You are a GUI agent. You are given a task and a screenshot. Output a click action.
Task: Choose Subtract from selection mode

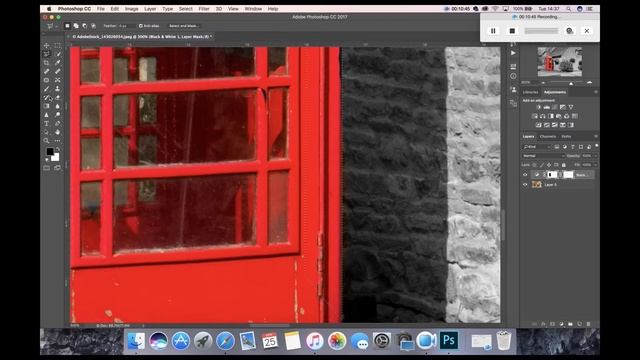point(84,26)
